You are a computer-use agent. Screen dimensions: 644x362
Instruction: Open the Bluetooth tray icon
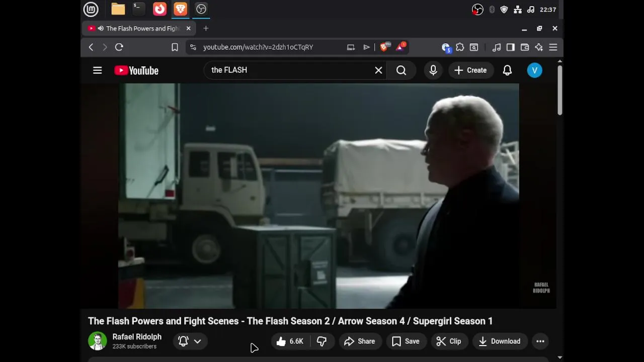coord(492,10)
